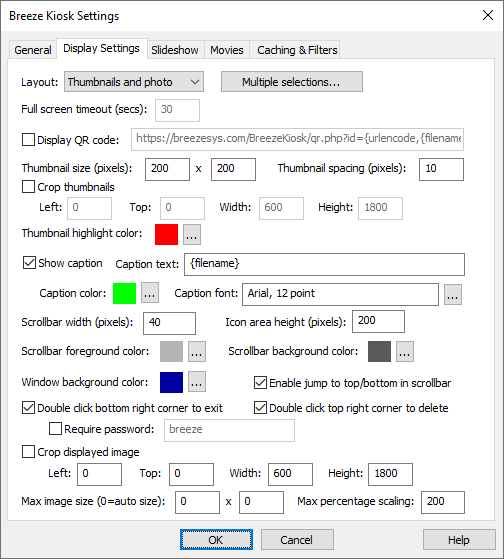Open the caption color picker button

point(150,293)
